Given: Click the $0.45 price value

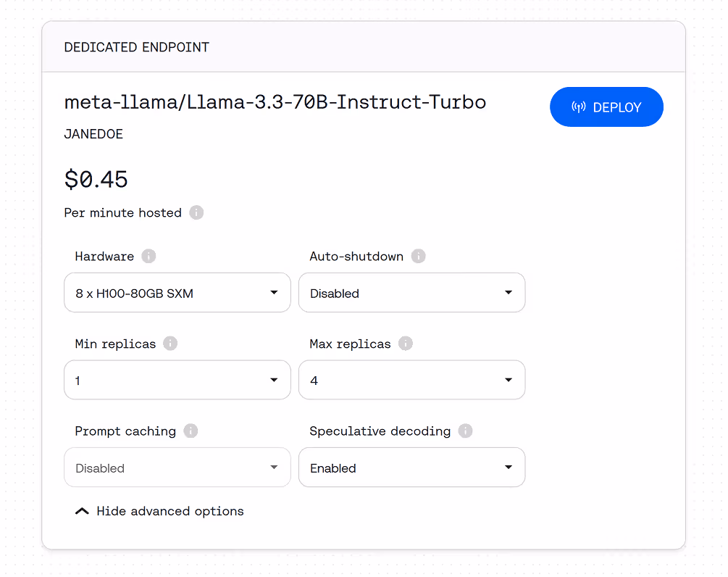Looking at the screenshot, I should pyautogui.click(x=96, y=179).
